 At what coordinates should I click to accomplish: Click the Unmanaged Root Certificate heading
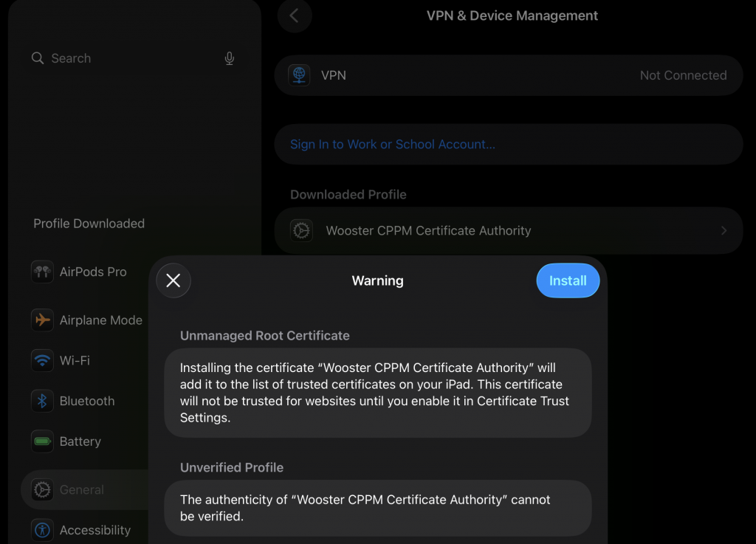pos(265,335)
